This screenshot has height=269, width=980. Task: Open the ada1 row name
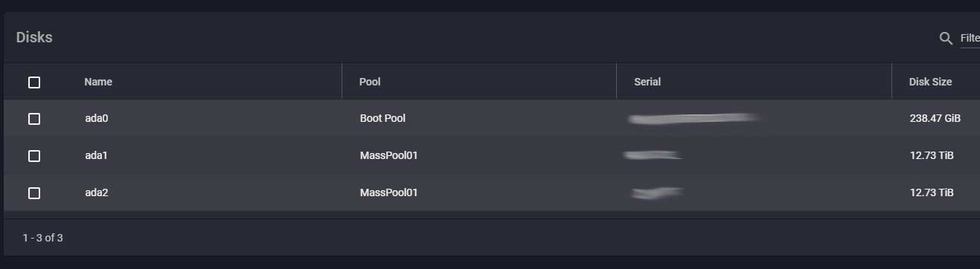tap(97, 156)
